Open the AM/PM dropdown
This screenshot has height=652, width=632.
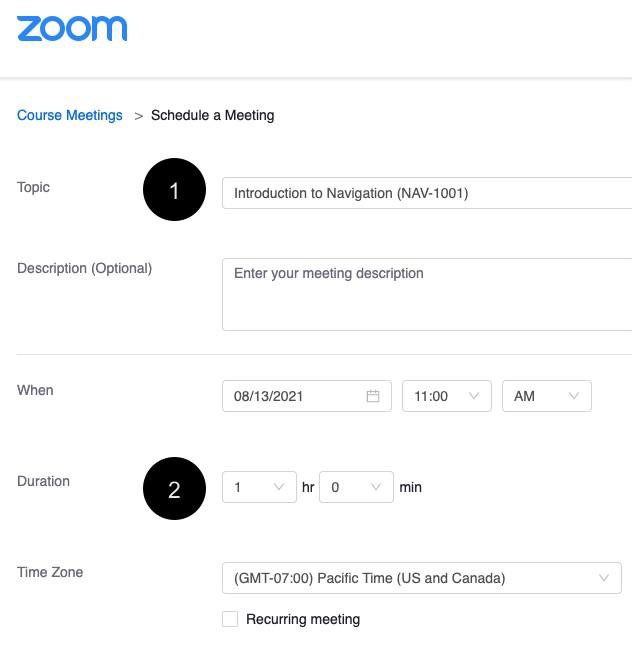pos(546,396)
